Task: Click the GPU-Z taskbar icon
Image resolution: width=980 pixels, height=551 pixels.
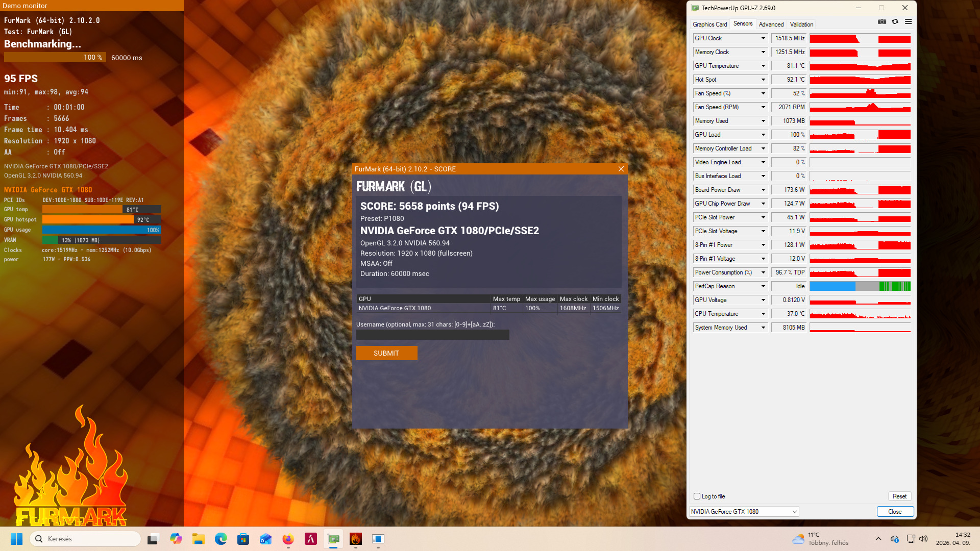Action: pos(333,539)
